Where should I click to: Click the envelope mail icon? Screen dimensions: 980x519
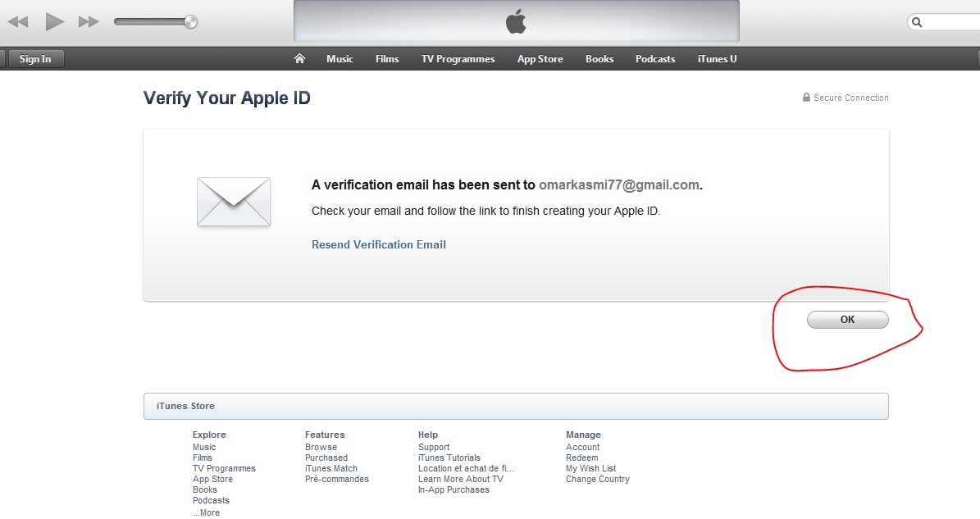(x=234, y=202)
